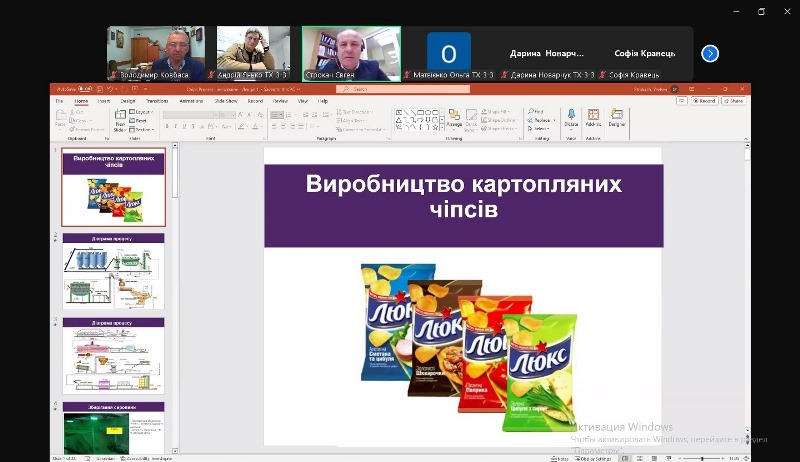Click the Find magnifier command
Image resolution: width=800 pixels, height=462 pixels.
coord(536,111)
